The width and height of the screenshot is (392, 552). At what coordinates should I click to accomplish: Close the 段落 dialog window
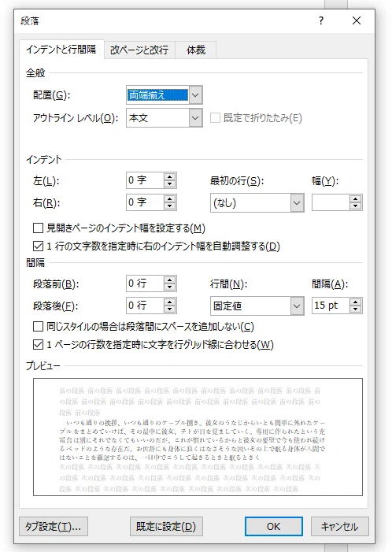pyautogui.click(x=357, y=20)
